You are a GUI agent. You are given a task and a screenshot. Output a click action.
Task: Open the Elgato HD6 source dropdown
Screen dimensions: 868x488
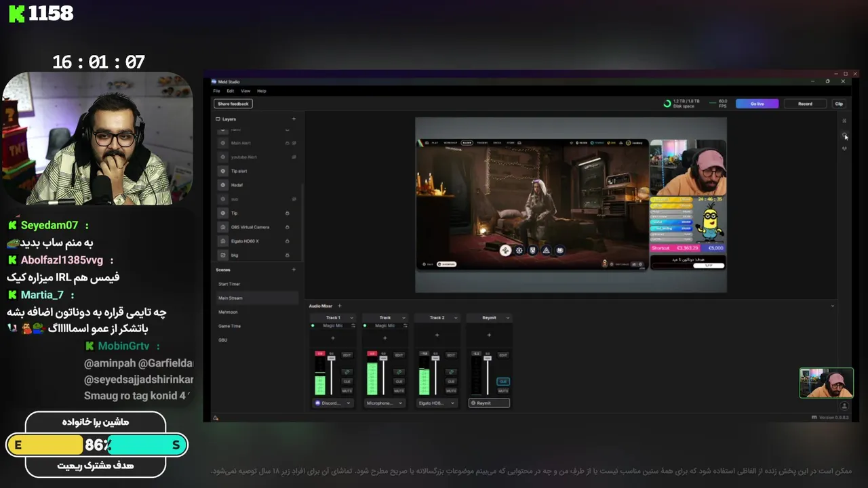437,403
